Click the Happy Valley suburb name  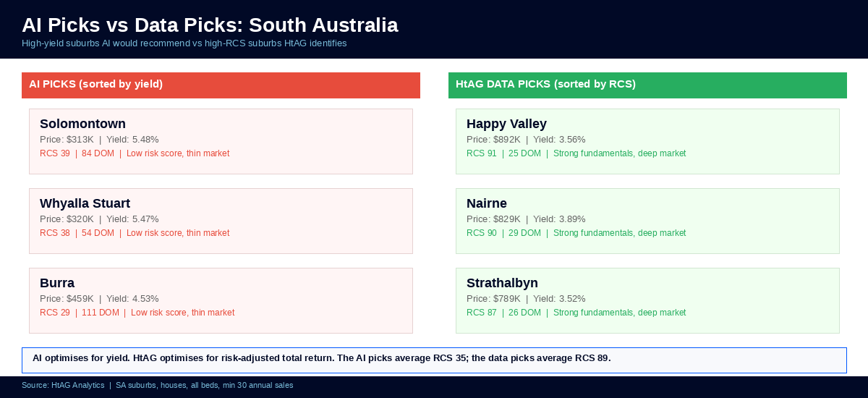click(x=506, y=124)
